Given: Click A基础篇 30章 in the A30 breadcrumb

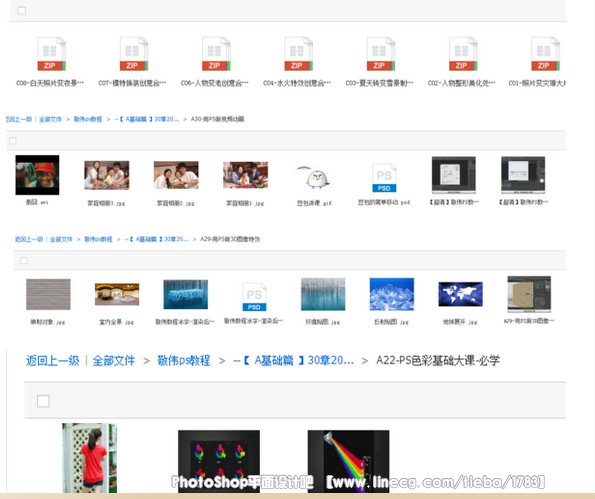Looking at the screenshot, I should 146,119.
